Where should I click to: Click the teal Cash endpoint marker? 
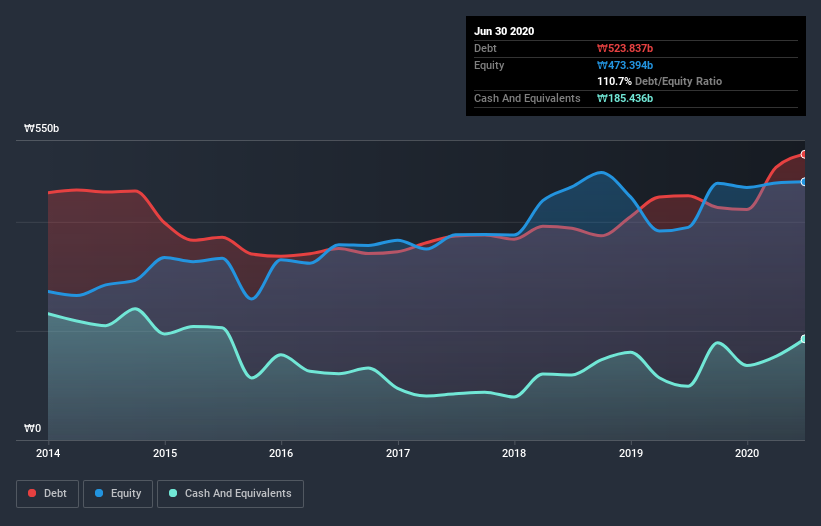tap(804, 339)
